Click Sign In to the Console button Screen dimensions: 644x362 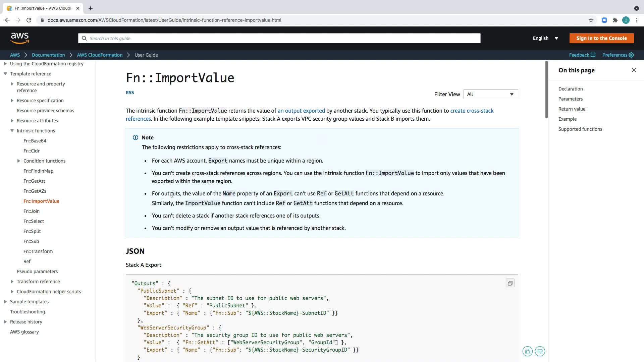pos(601,38)
